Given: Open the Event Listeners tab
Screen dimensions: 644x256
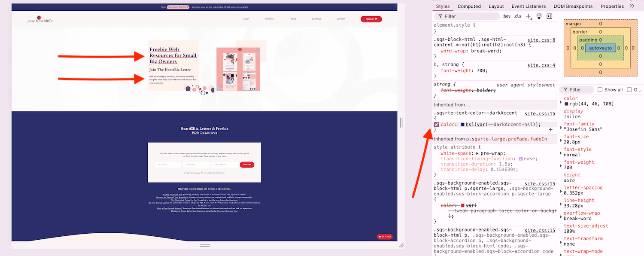Looking at the screenshot, I should coord(528,6).
